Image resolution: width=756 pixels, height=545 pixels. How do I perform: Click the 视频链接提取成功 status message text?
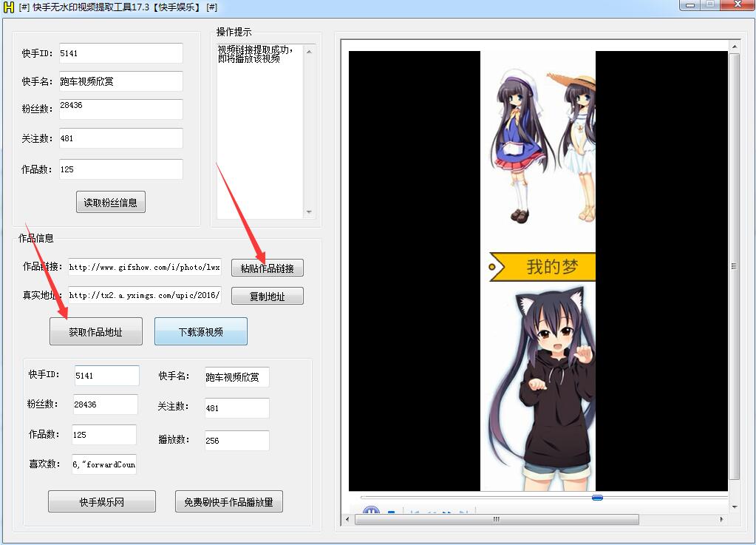(x=255, y=53)
